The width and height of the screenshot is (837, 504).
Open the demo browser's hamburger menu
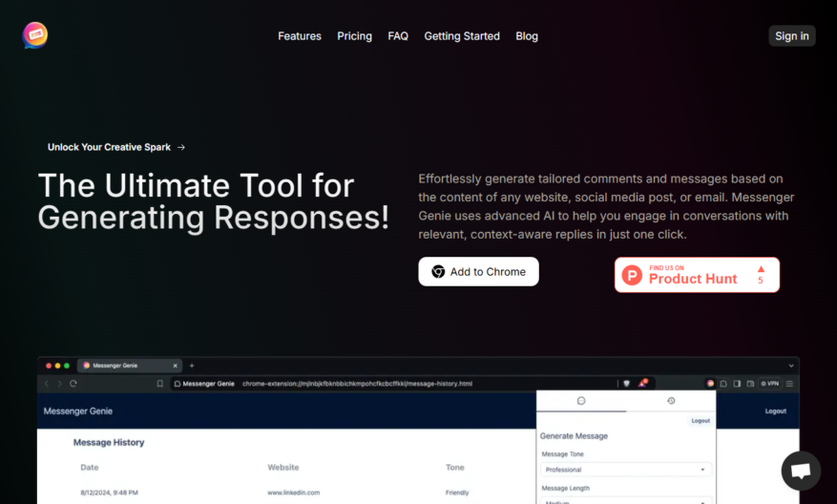(x=789, y=384)
